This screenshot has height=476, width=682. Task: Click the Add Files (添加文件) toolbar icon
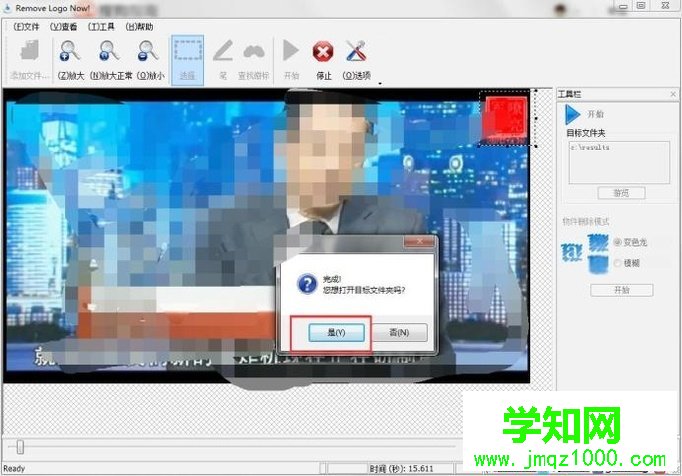[x=30, y=50]
